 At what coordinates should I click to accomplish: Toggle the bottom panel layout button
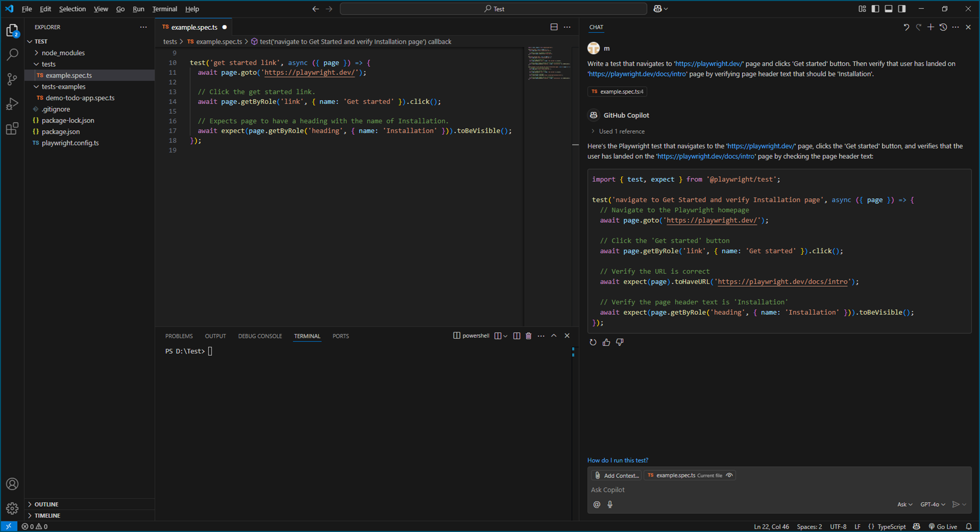[x=888, y=9]
